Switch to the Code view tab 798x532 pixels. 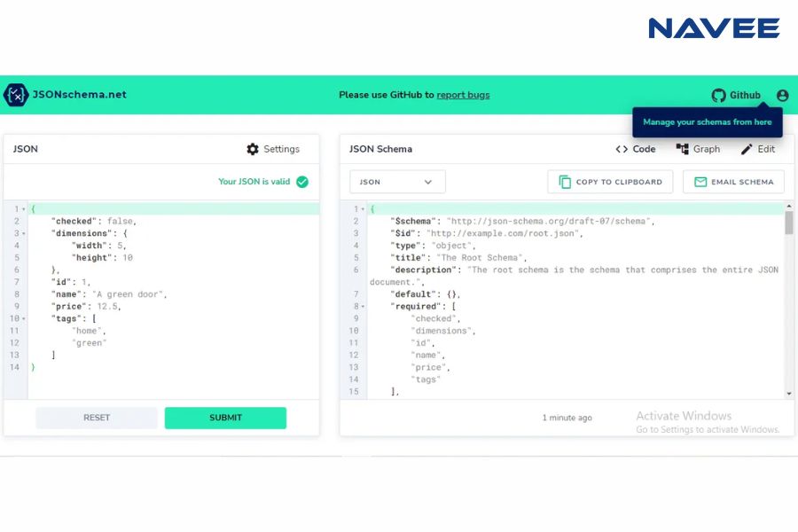click(636, 149)
